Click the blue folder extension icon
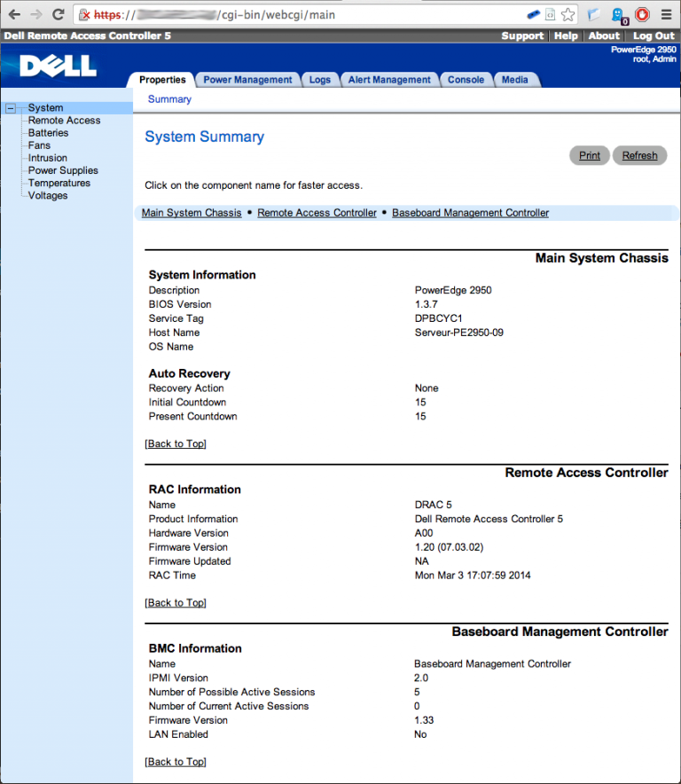The image size is (681, 784). (593, 15)
